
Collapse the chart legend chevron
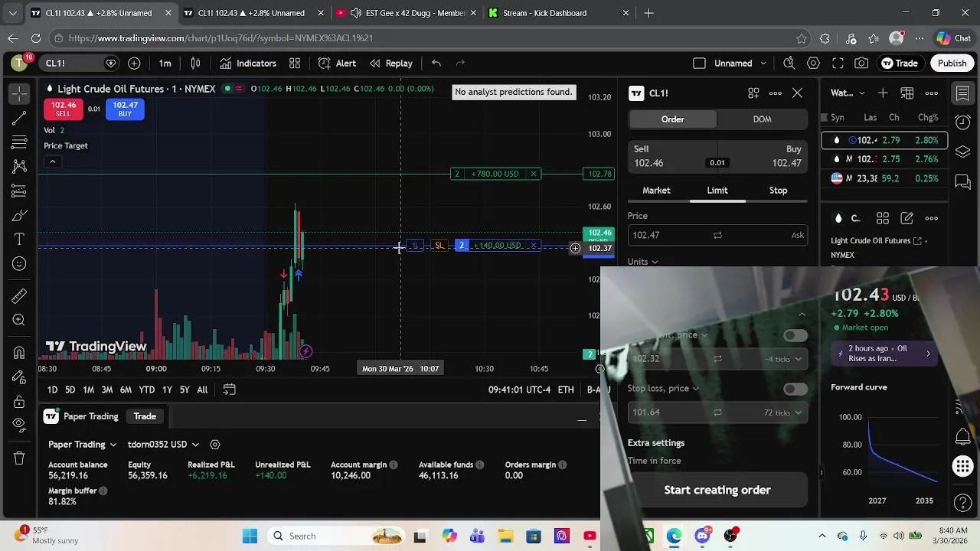52,161
